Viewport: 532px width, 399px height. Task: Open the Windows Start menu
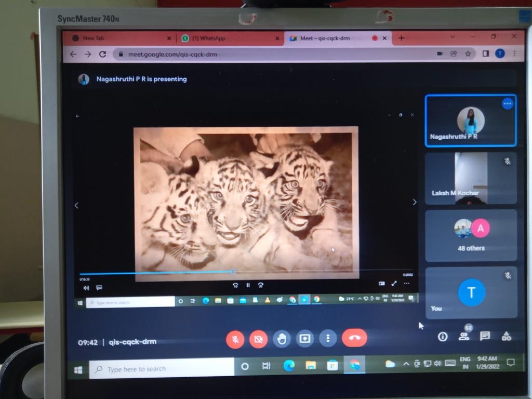(x=78, y=370)
